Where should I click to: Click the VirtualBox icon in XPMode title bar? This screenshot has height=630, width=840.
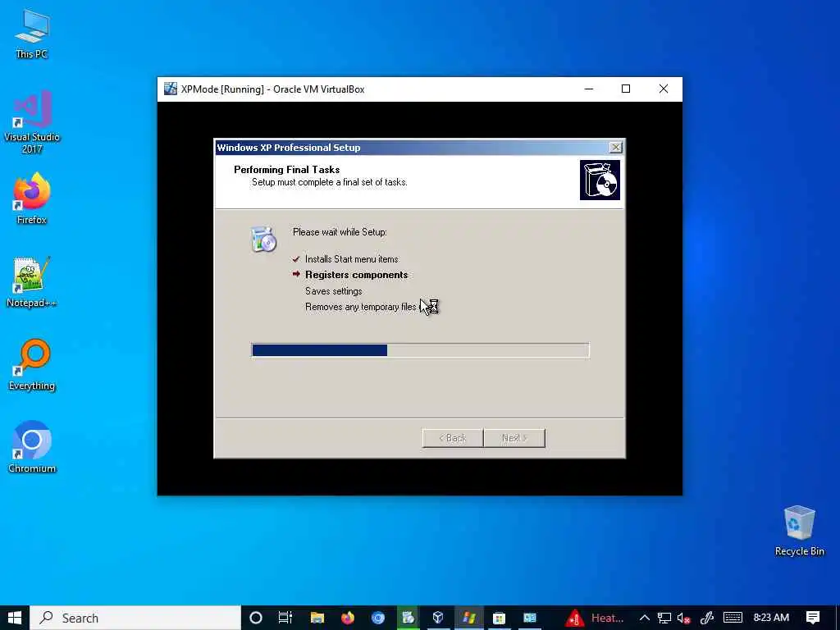pos(171,89)
